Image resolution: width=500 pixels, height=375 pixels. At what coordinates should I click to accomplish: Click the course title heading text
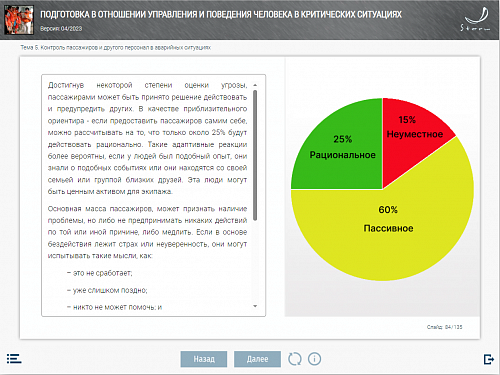(x=221, y=14)
